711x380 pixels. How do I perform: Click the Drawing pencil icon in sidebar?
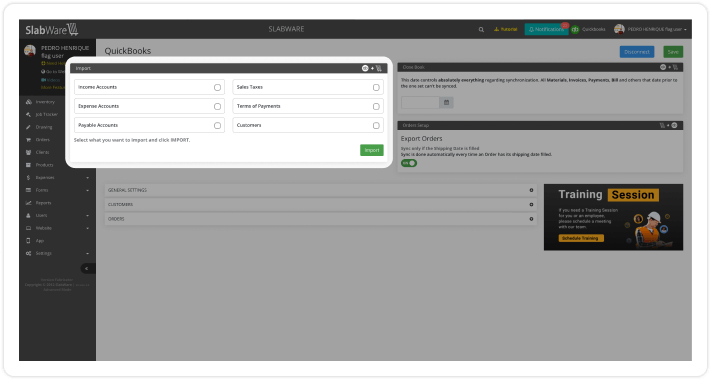(x=29, y=127)
